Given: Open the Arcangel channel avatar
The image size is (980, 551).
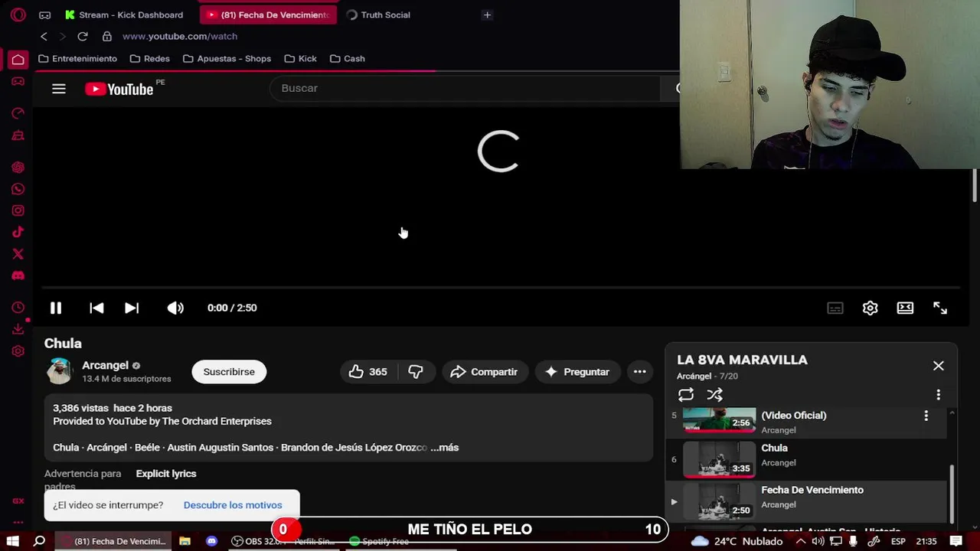Looking at the screenshot, I should pos(59,371).
